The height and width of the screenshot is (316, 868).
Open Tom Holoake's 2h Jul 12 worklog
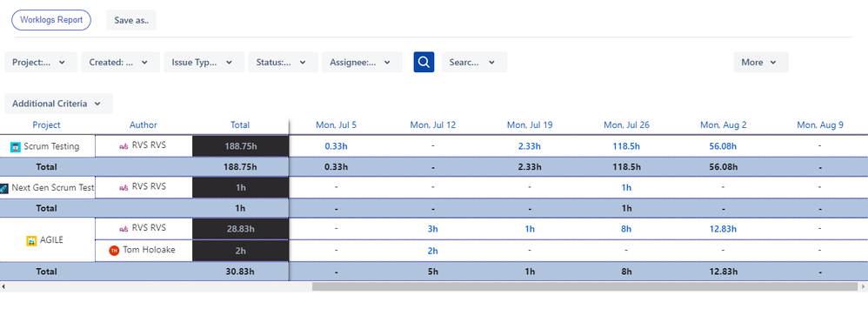(x=433, y=251)
